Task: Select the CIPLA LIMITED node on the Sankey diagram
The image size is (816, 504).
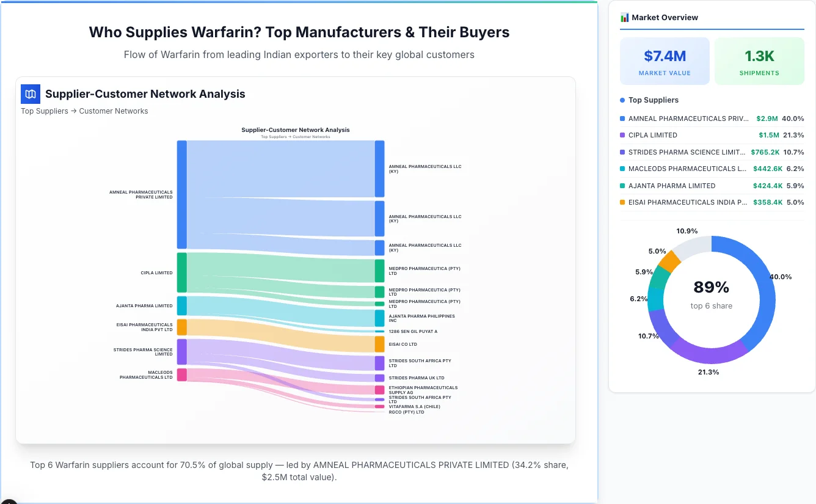Action: [x=181, y=273]
